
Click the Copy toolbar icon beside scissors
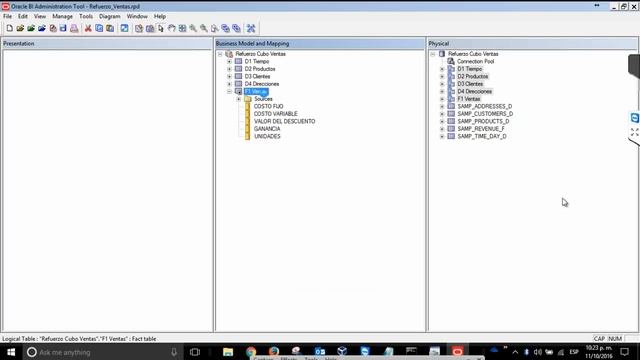(99, 28)
